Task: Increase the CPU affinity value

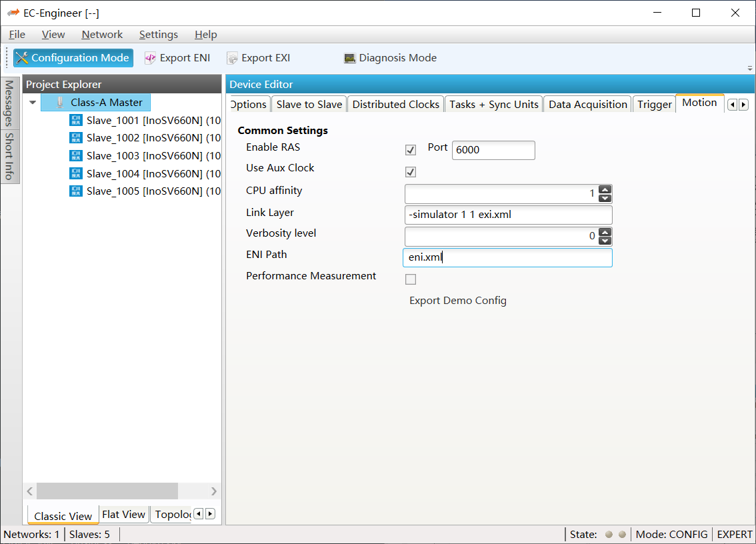Action: pyautogui.click(x=605, y=189)
